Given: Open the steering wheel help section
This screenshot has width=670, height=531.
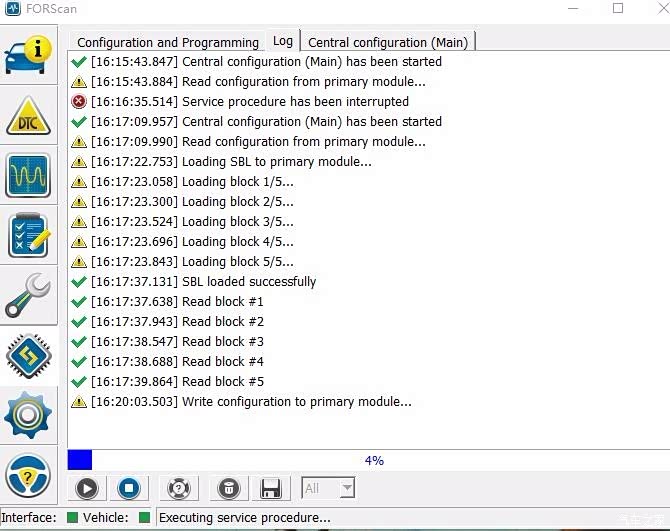Looking at the screenshot, I should [29, 475].
